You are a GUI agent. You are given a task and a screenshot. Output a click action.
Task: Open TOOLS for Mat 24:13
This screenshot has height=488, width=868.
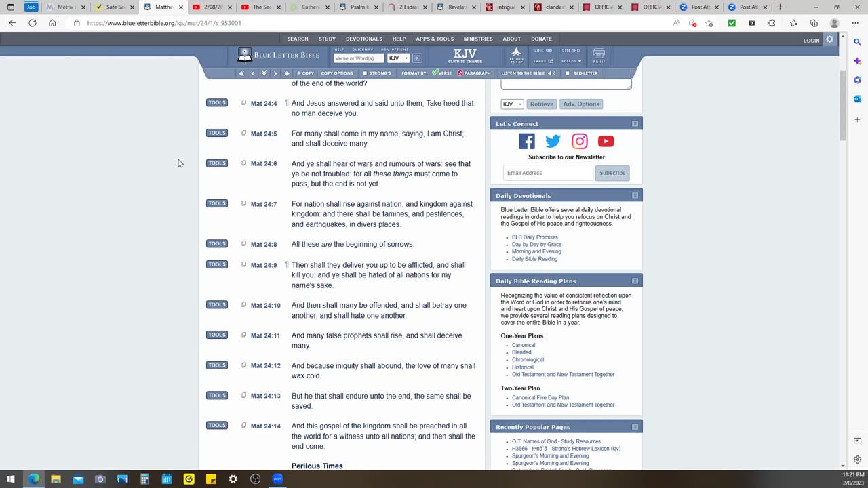217,395
